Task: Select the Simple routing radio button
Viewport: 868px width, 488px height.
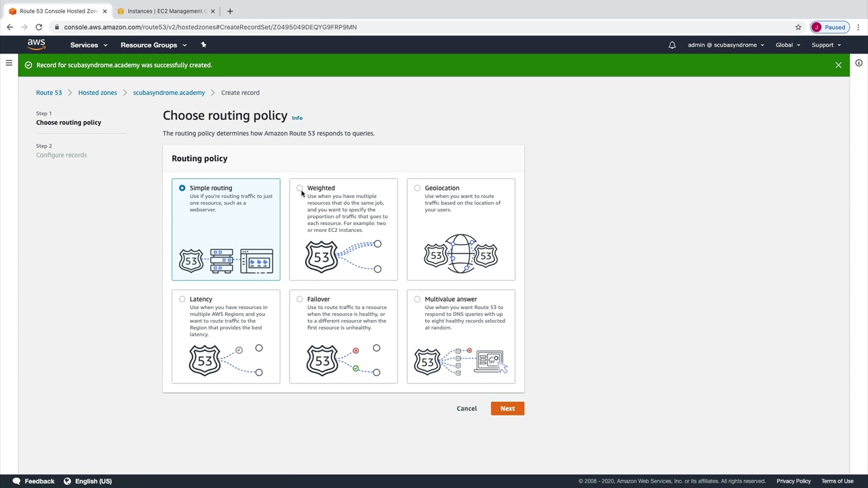Action: [x=182, y=188]
